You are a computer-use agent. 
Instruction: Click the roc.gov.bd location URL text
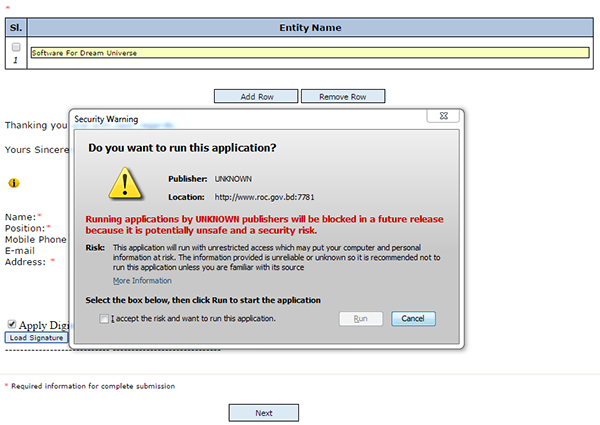(265, 198)
